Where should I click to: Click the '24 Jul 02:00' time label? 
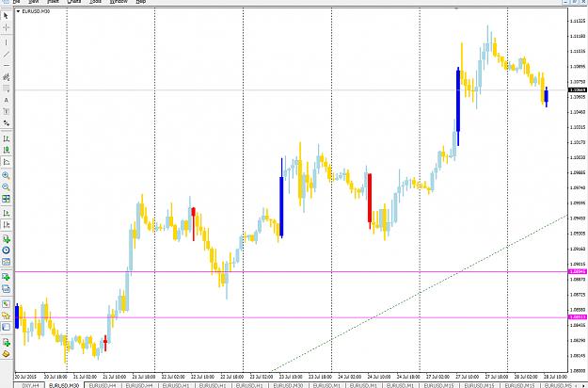click(349, 377)
